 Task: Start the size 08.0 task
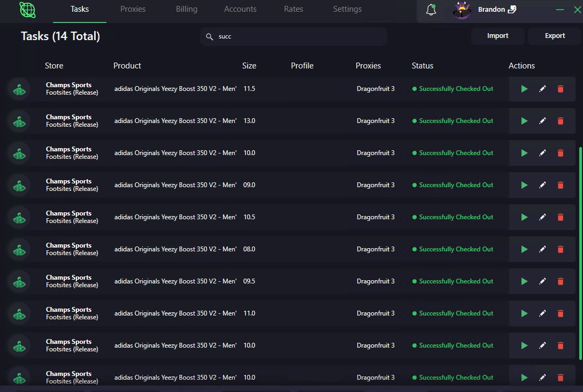524,249
